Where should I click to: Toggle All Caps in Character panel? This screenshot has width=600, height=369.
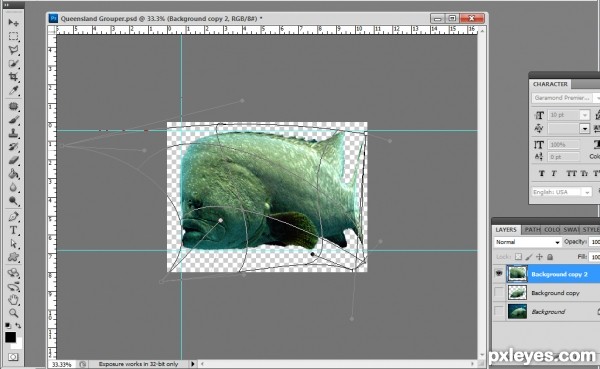(571, 173)
